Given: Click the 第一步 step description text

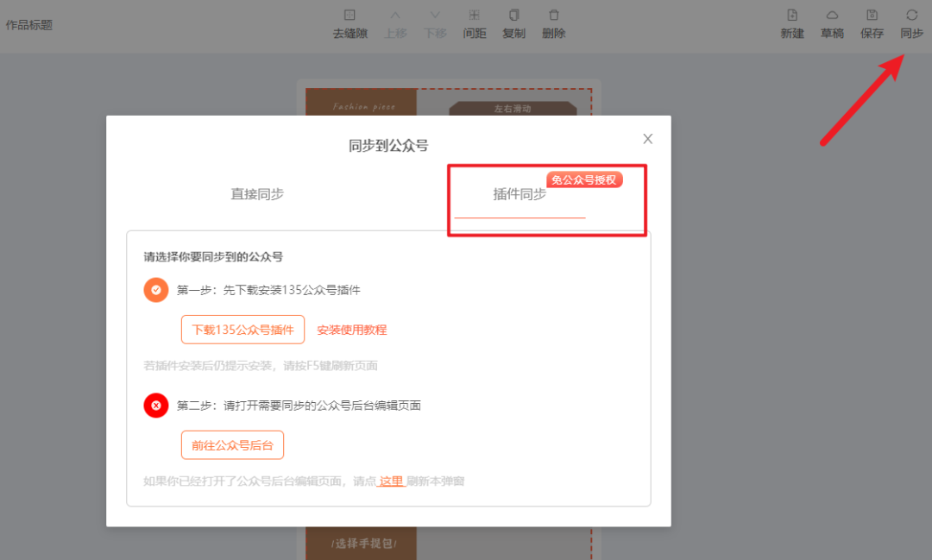Looking at the screenshot, I should [268, 290].
